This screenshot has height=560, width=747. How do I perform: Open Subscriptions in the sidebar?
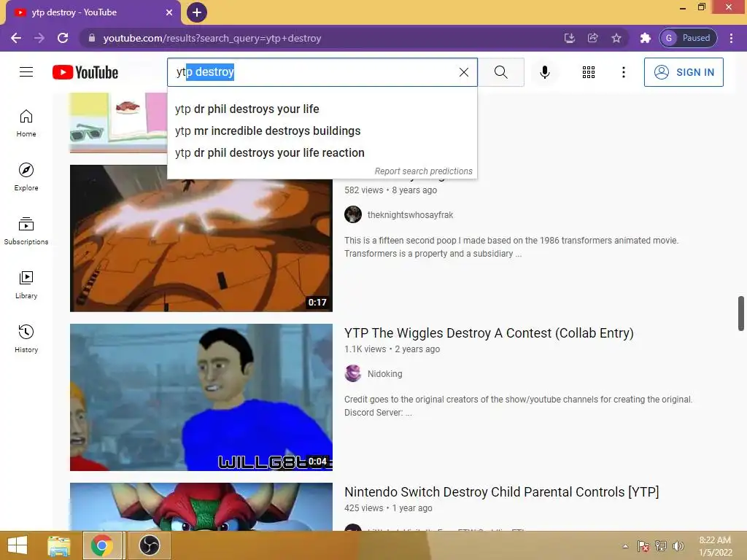click(x=26, y=230)
